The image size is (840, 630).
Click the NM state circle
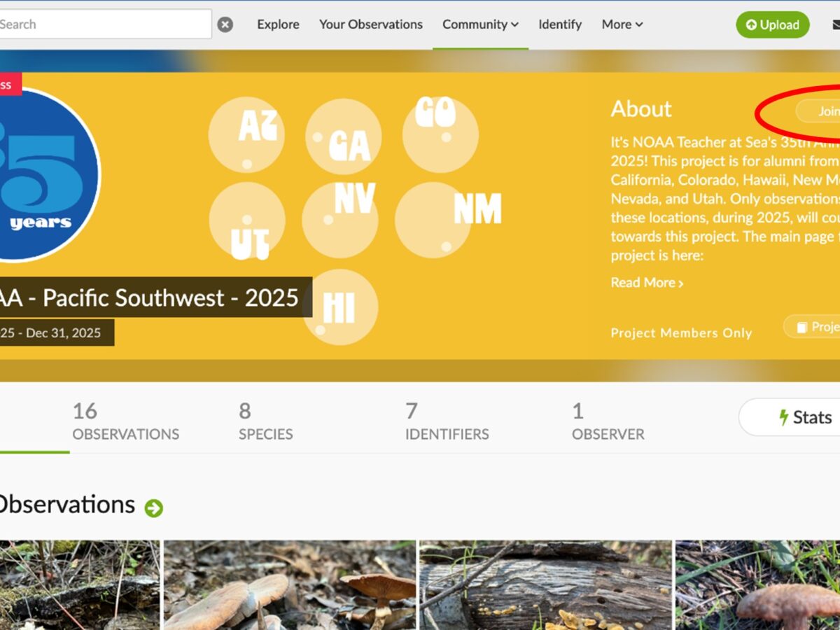[433, 220]
